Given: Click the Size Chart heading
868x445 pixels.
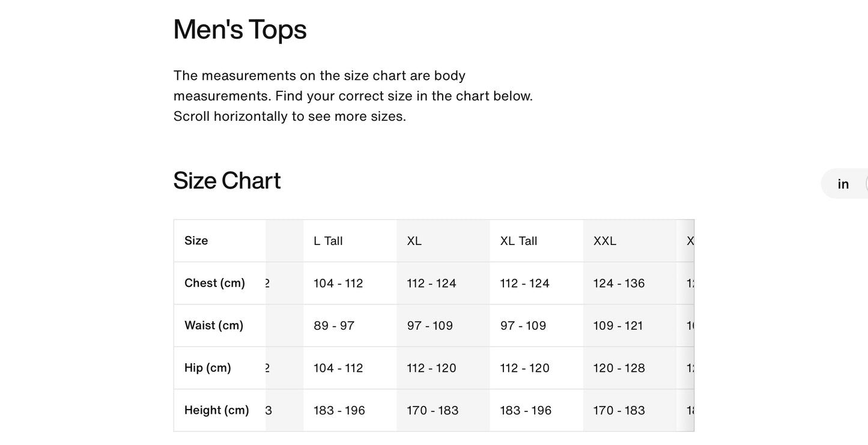Looking at the screenshot, I should point(227,181).
